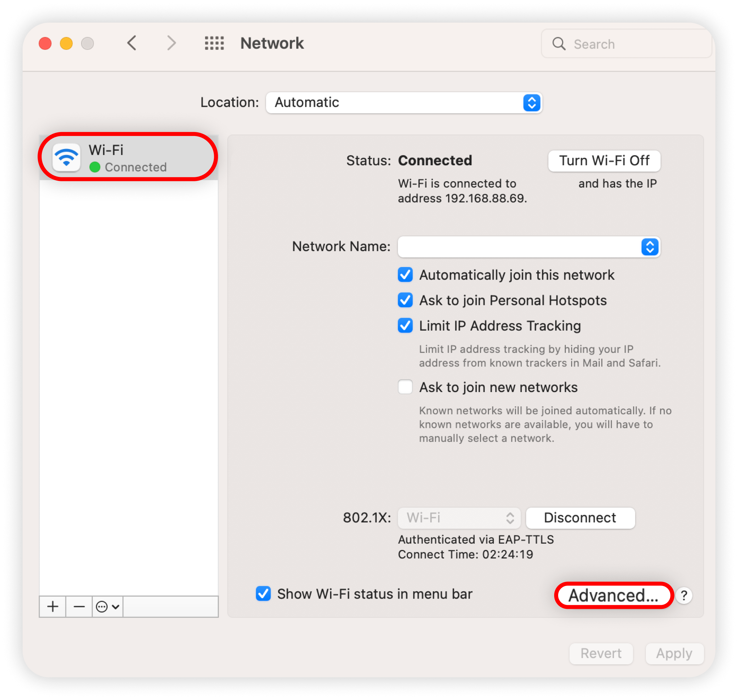Go forward using the right chevron
This screenshot has height=700, width=738.
tap(171, 43)
